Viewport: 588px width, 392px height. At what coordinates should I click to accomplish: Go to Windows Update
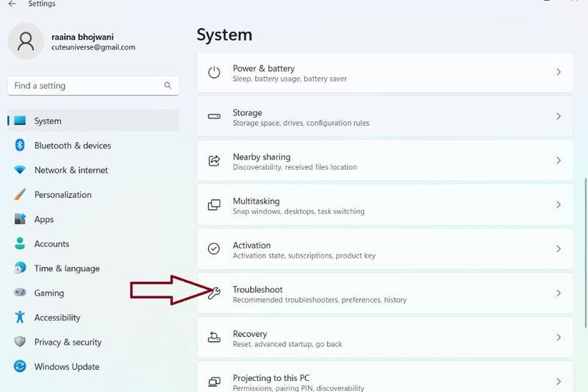click(x=93, y=366)
